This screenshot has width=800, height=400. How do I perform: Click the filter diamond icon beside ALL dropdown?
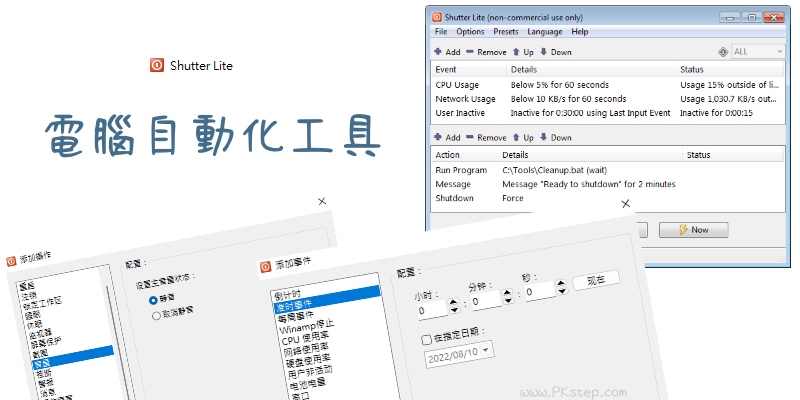723,52
